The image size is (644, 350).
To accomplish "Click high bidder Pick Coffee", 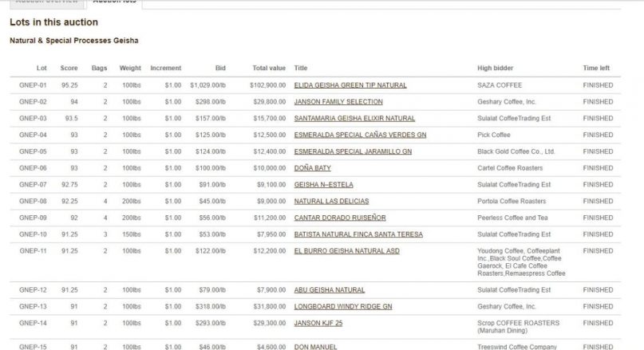I will tap(494, 135).
